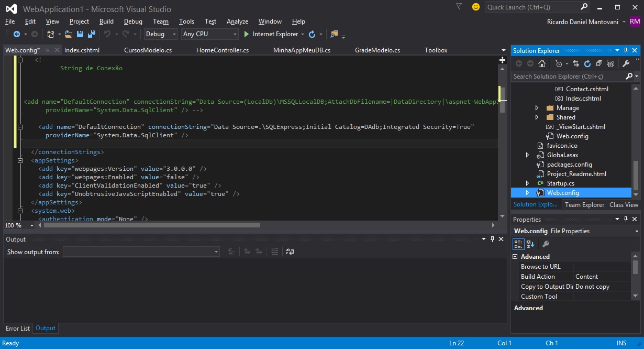The height and width of the screenshot is (349, 644).
Task: Open the Any CPU platform dropdown
Action: tap(209, 34)
